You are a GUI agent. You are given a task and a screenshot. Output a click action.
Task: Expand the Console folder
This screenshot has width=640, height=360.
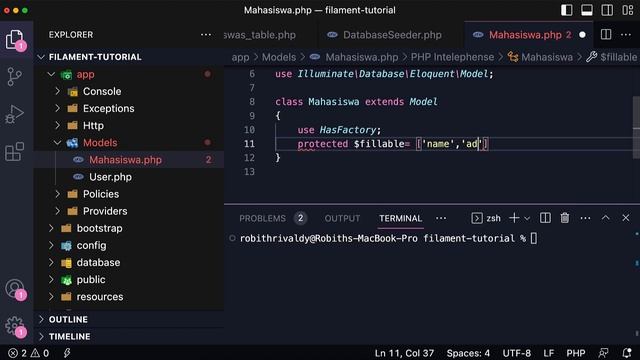point(130,91)
